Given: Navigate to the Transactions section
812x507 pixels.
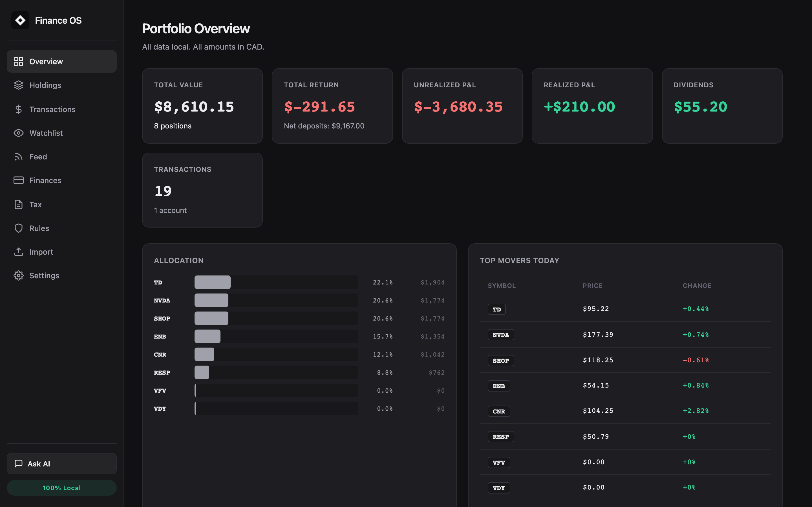Looking at the screenshot, I should [52, 109].
